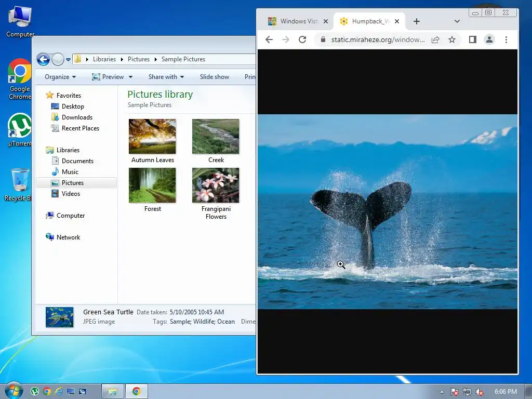Open the Share with dropdown menu
The image size is (532, 399).
[166, 77]
